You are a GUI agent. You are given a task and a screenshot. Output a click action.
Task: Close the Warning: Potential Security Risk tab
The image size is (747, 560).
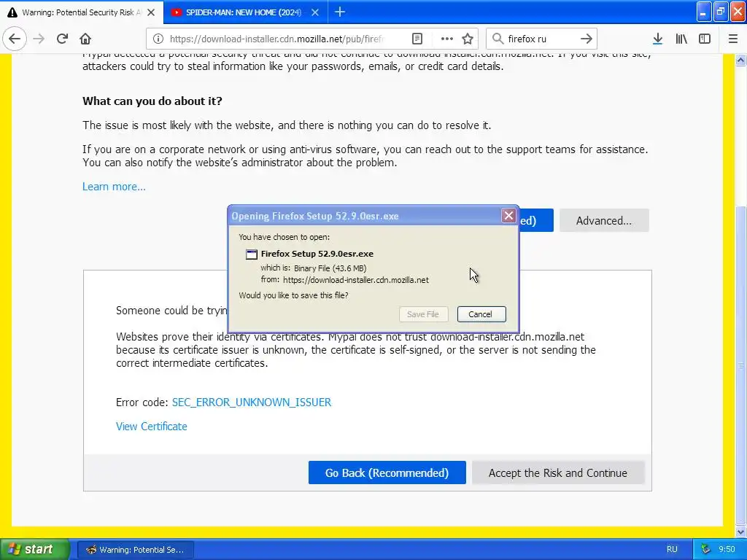[x=151, y=12]
